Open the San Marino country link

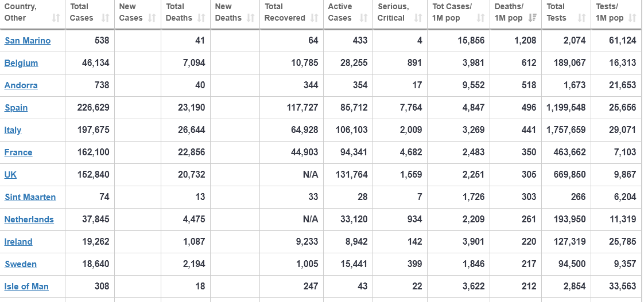tap(28, 41)
